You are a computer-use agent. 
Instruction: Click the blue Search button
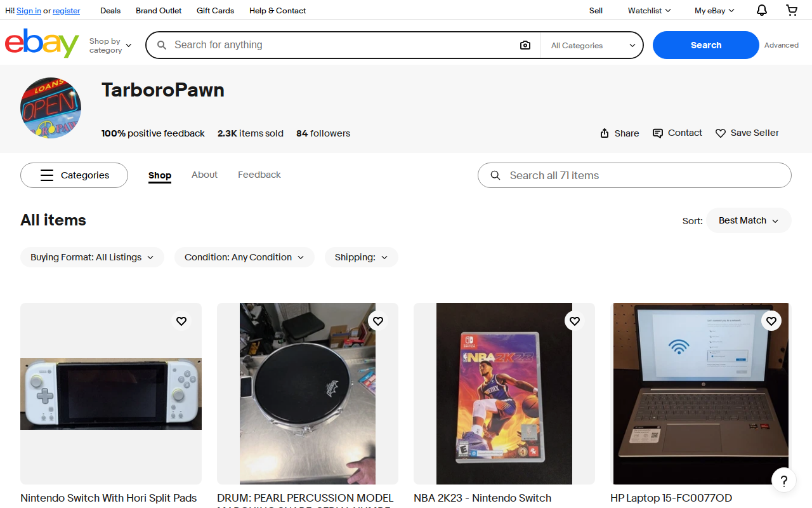pyautogui.click(x=706, y=45)
